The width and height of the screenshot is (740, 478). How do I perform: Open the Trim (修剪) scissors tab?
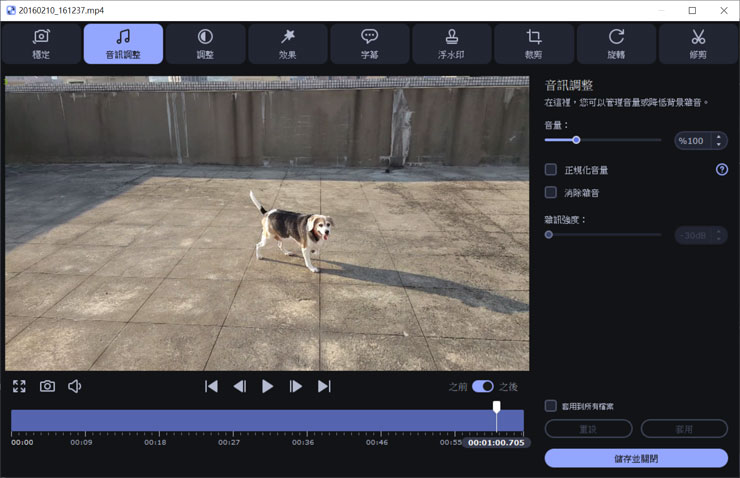coord(698,44)
